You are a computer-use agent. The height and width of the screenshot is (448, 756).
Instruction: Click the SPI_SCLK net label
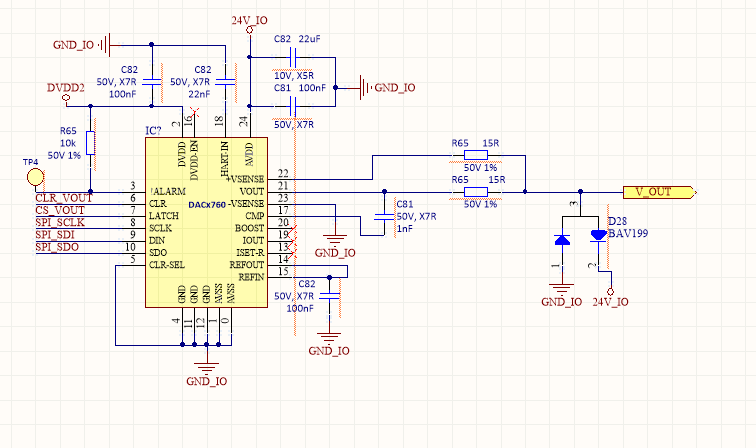pyautogui.click(x=60, y=222)
